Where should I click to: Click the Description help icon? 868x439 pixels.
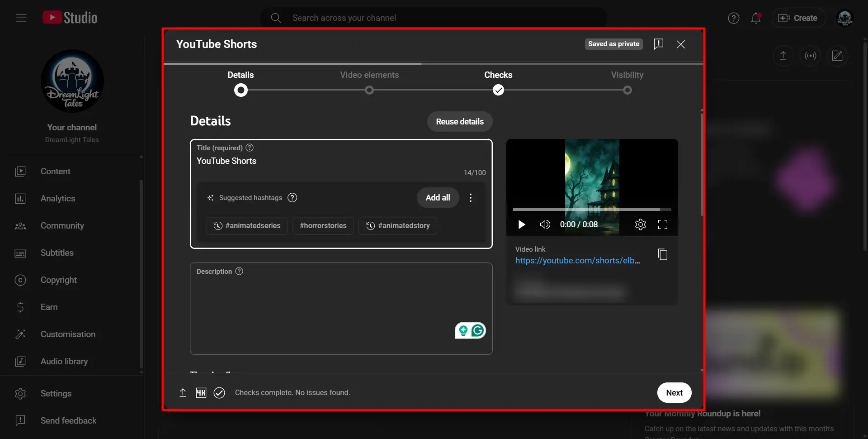(x=239, y=271)
